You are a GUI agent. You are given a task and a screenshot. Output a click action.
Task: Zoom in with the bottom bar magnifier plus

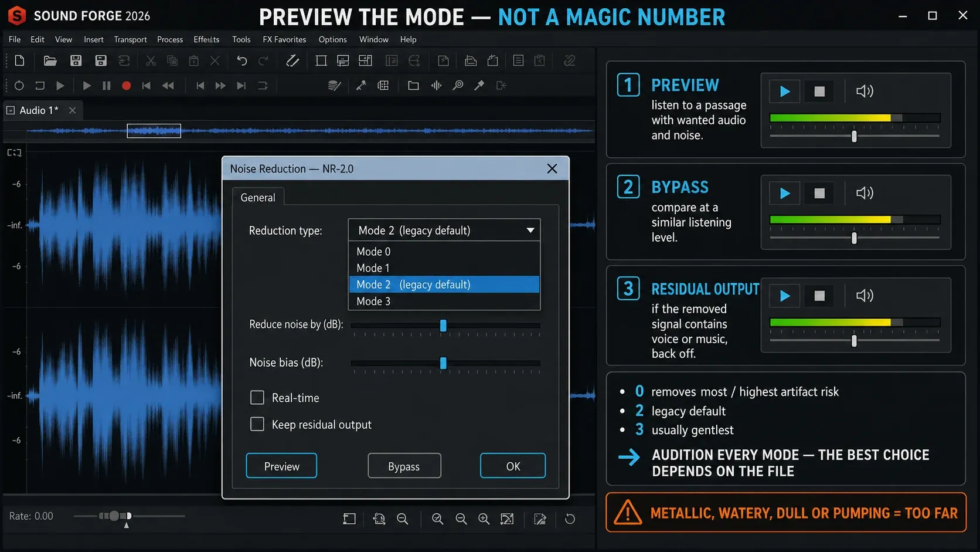click(484, 519)
